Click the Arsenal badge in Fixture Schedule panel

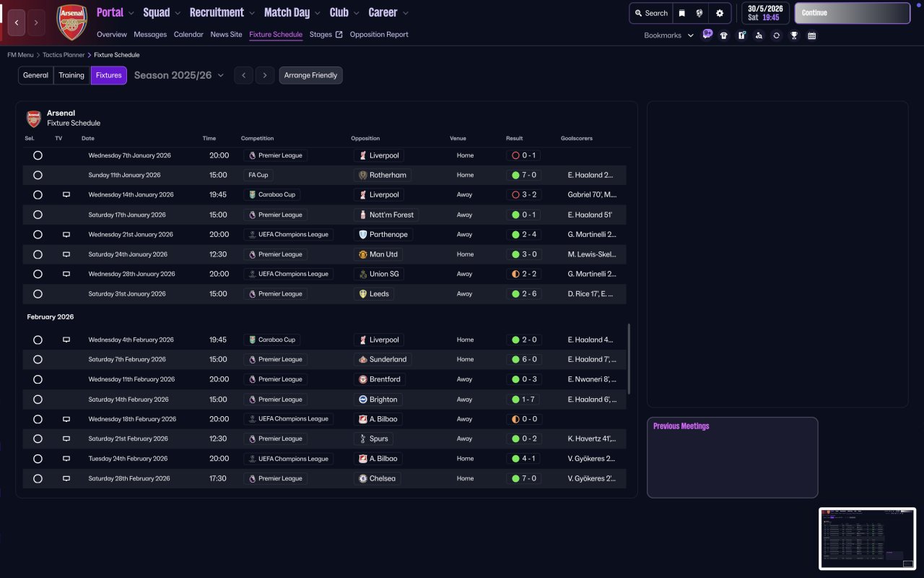pos(34,118)
